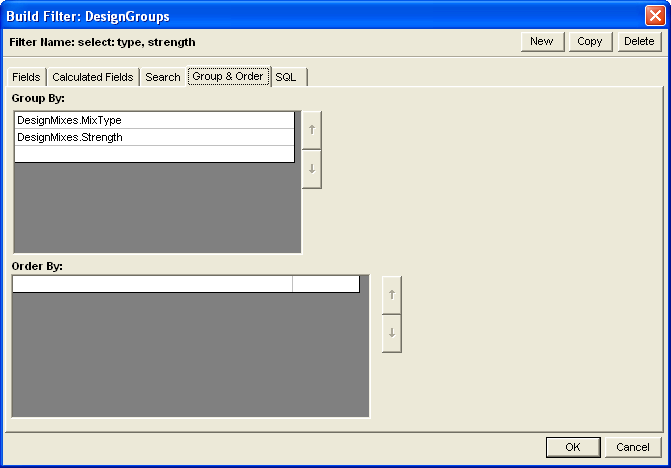Click the Order By move down arrow

point(391,333)
